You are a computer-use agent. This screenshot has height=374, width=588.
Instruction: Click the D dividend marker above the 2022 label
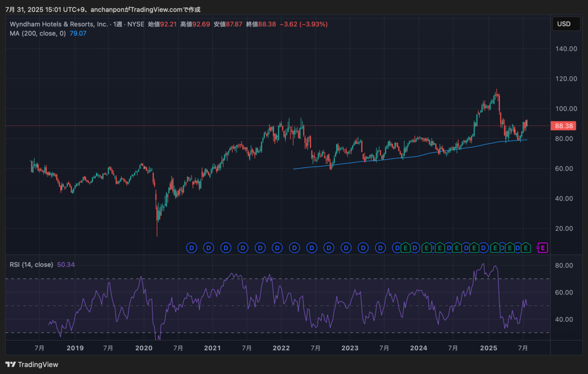(x=277, y=248)
